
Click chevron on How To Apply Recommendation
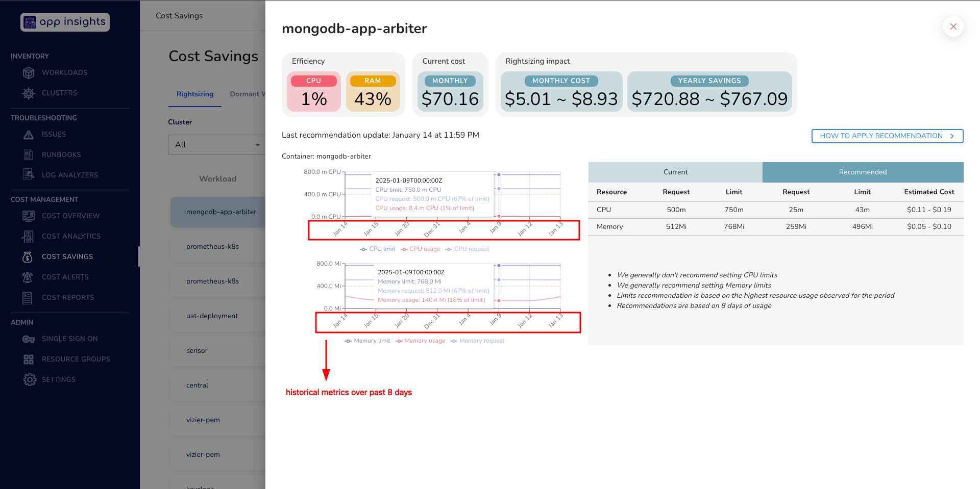(x=952, y=136)
